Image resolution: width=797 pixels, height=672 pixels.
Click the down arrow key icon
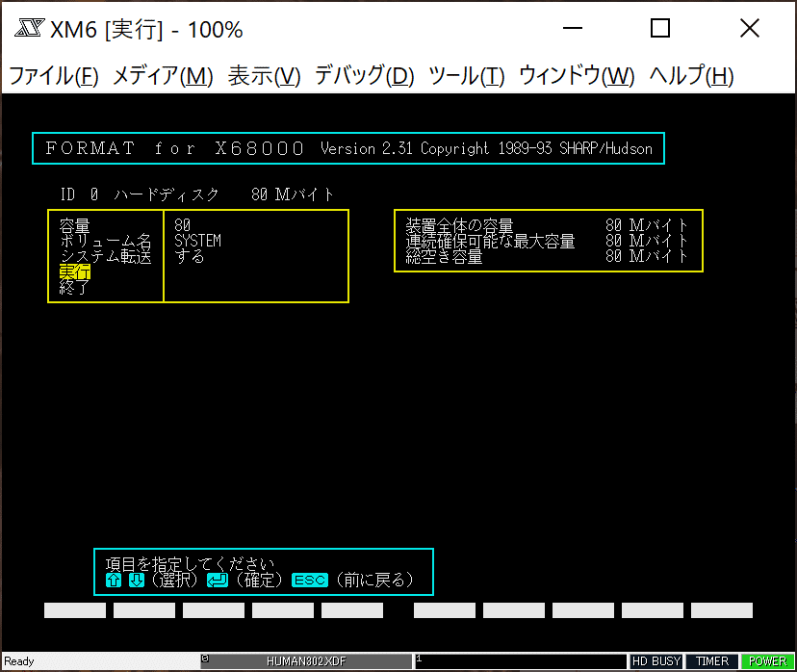pyautogui.click(x=137, y=580)
